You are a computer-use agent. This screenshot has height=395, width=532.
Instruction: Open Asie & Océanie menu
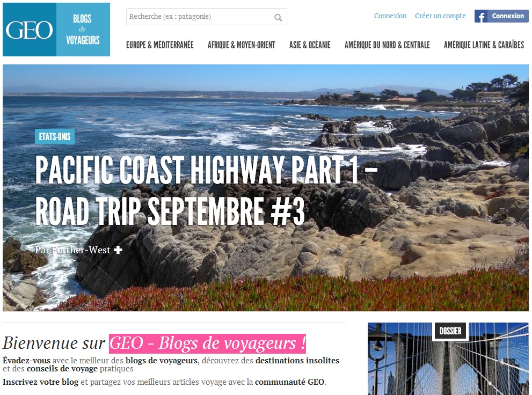tap(310, 45)
